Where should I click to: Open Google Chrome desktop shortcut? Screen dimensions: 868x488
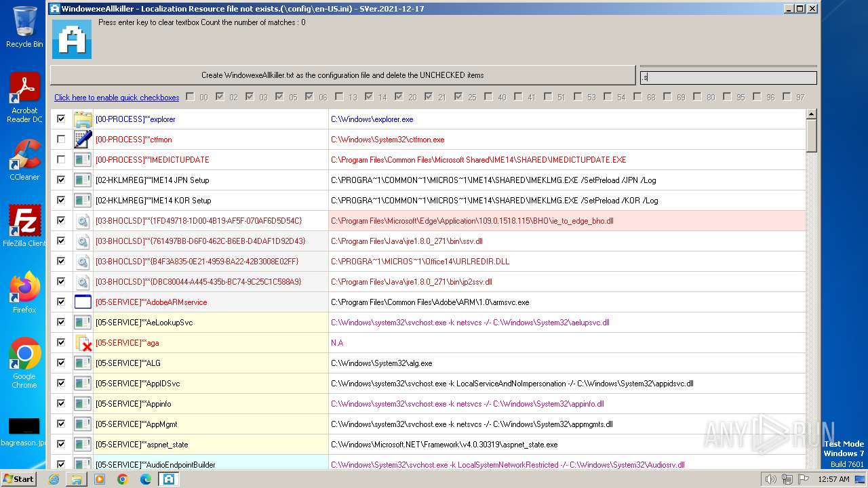[24, 363]
